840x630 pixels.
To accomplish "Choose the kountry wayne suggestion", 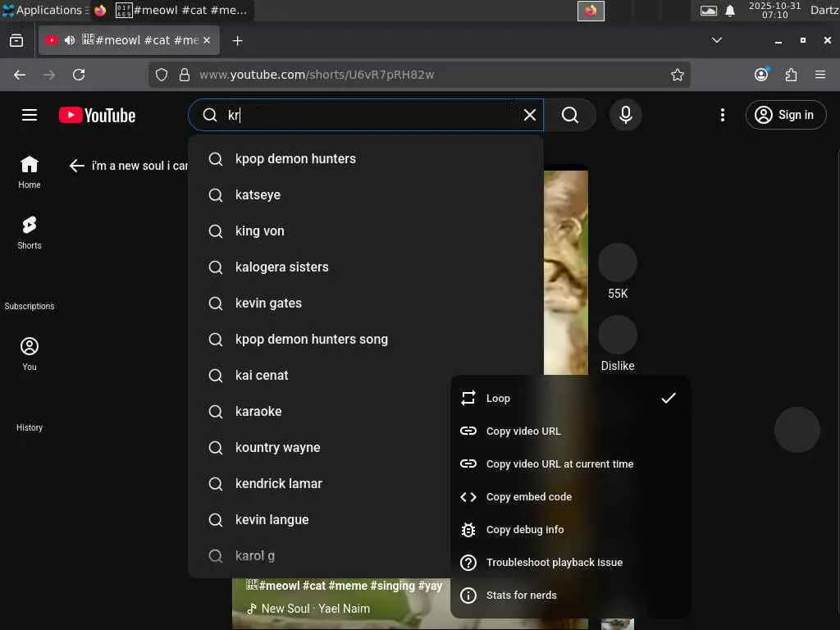I will [x=320, y=447].
